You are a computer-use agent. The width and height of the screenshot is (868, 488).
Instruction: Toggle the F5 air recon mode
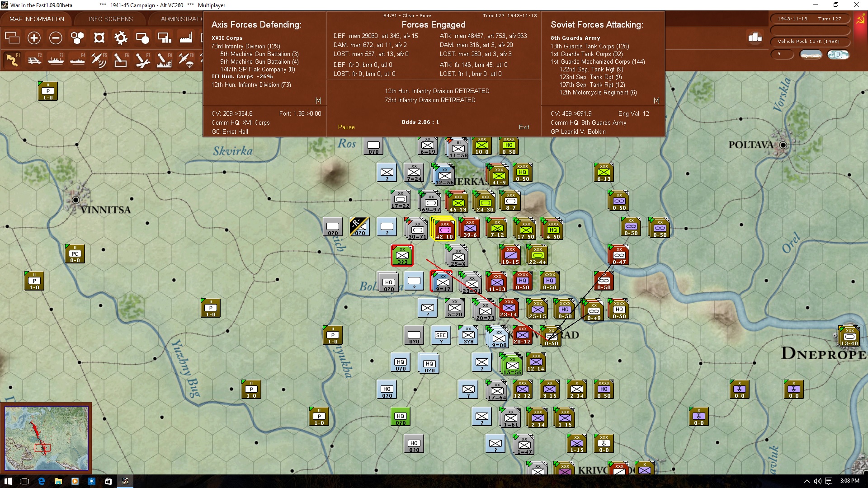[x=99, y=59]
